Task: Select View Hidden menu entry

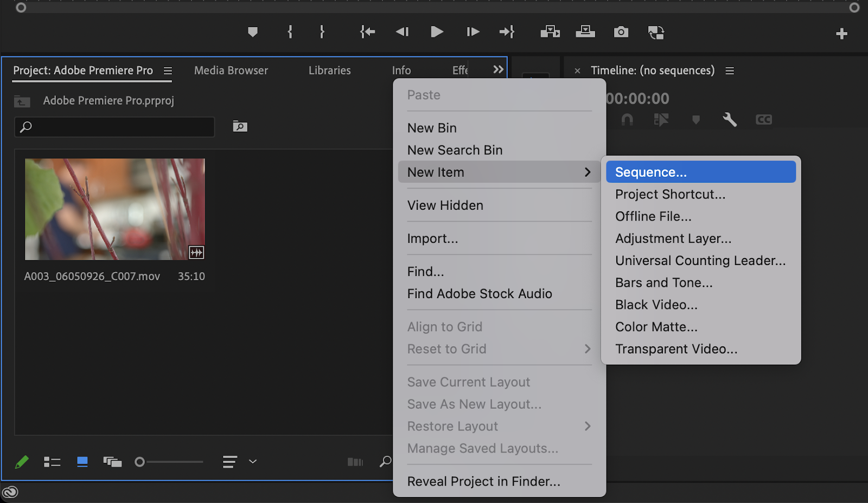Action: click(x=500, y=205)
